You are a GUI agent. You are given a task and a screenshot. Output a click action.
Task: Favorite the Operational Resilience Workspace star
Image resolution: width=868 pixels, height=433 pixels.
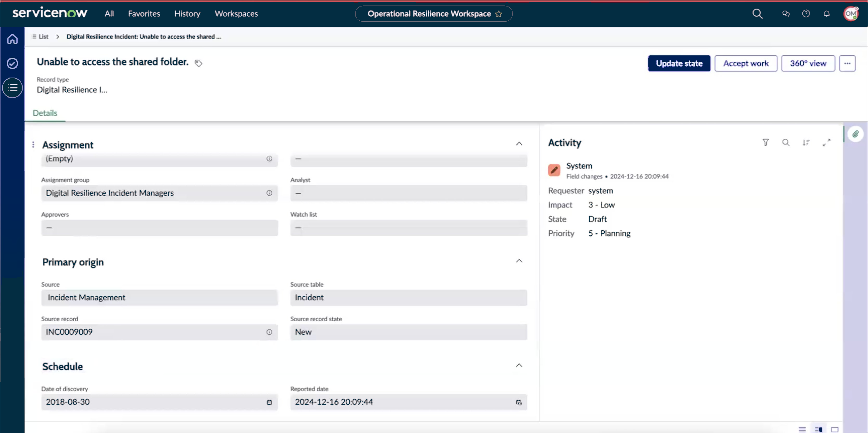click(499, 14)
